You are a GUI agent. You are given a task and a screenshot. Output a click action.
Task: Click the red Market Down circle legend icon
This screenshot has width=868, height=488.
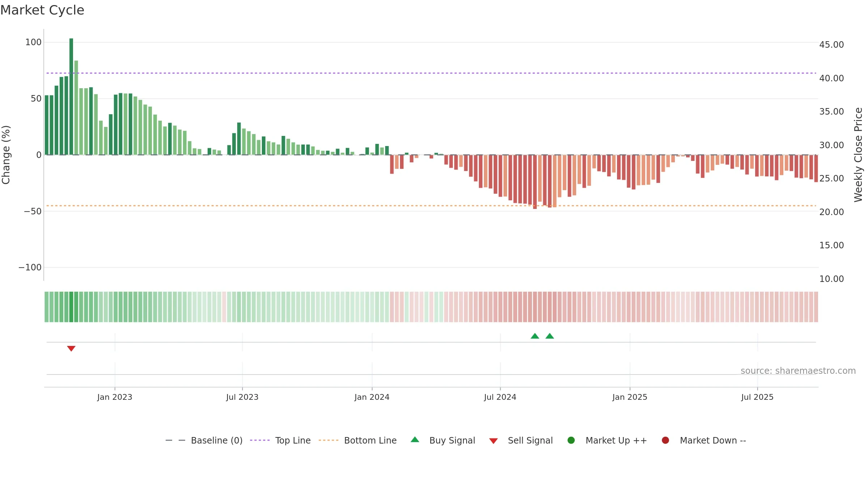pyautogui.click(x=665, y=440)
